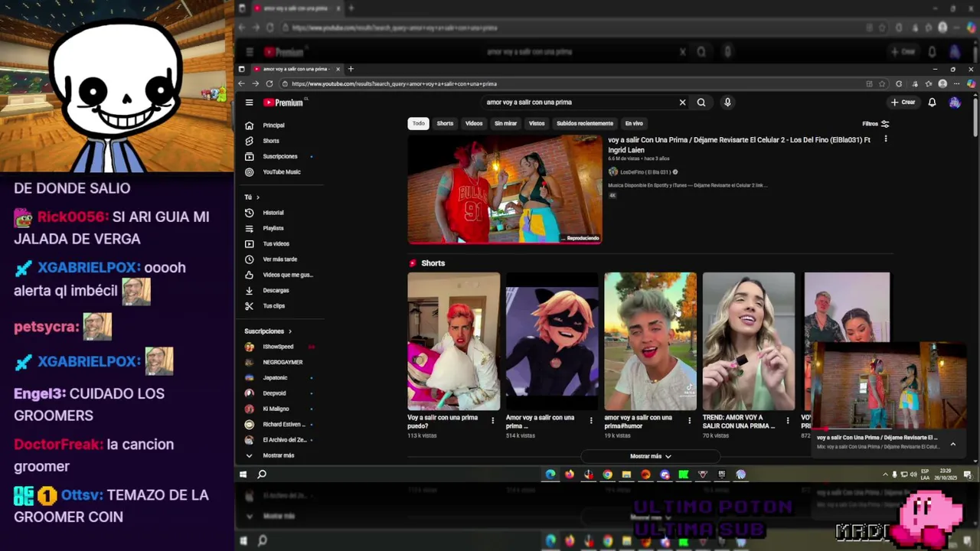Open more options for the top video result
The height and width of the screenshot is (551, 980).
coord(886,139)
